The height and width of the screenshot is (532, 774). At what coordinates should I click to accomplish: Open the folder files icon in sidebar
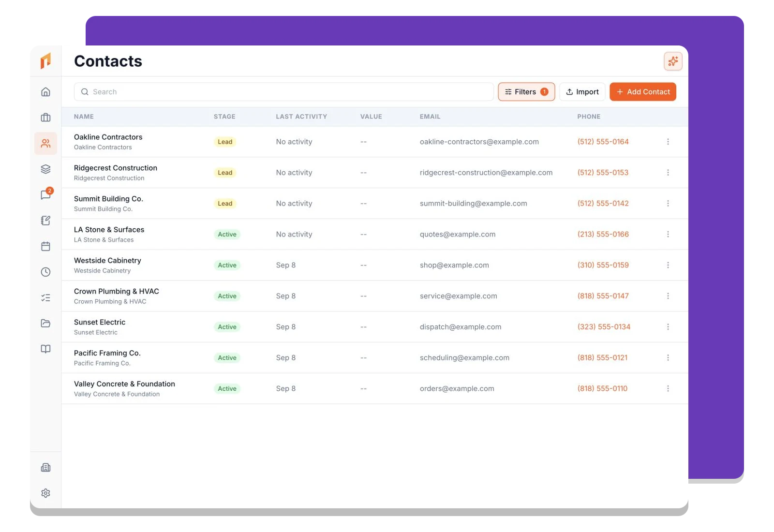click(x=45, y=323)
